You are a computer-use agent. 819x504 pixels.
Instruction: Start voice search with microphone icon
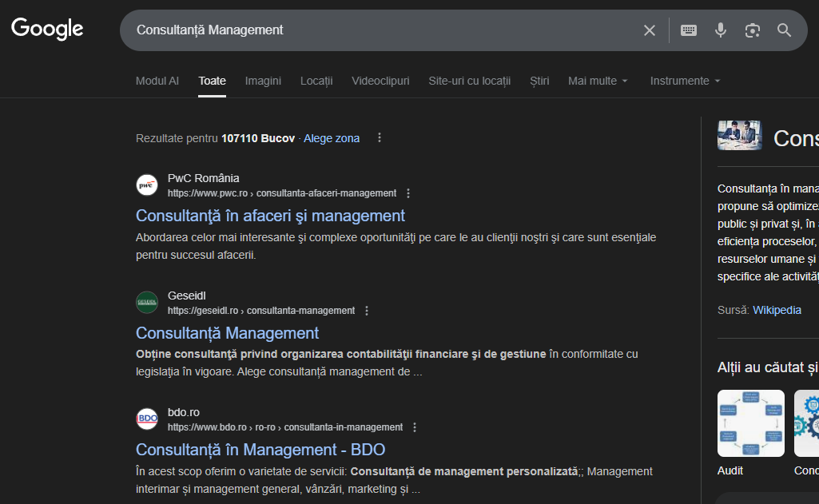[720, 30]
